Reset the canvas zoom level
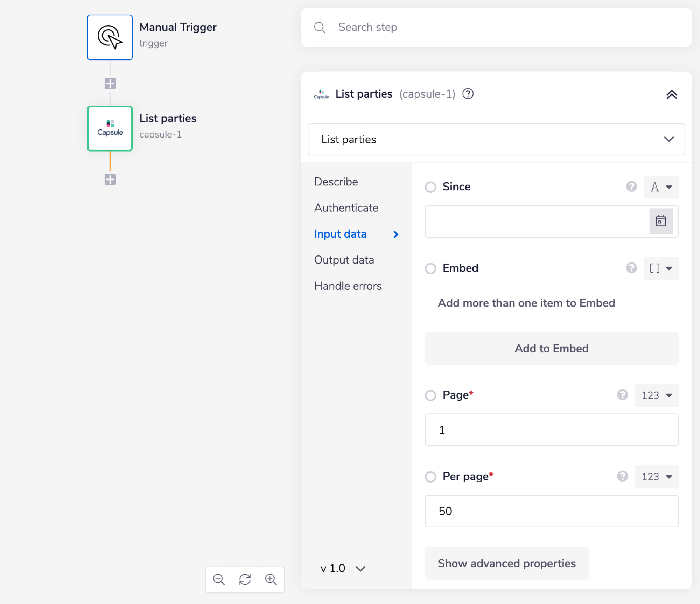Image resolution: width=700 pixels, height=604 pixels. (x=245, y=579)
